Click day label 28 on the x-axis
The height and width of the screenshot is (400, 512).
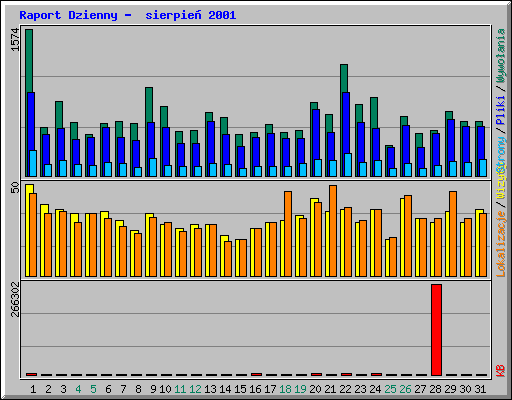[x=435, y=389]
